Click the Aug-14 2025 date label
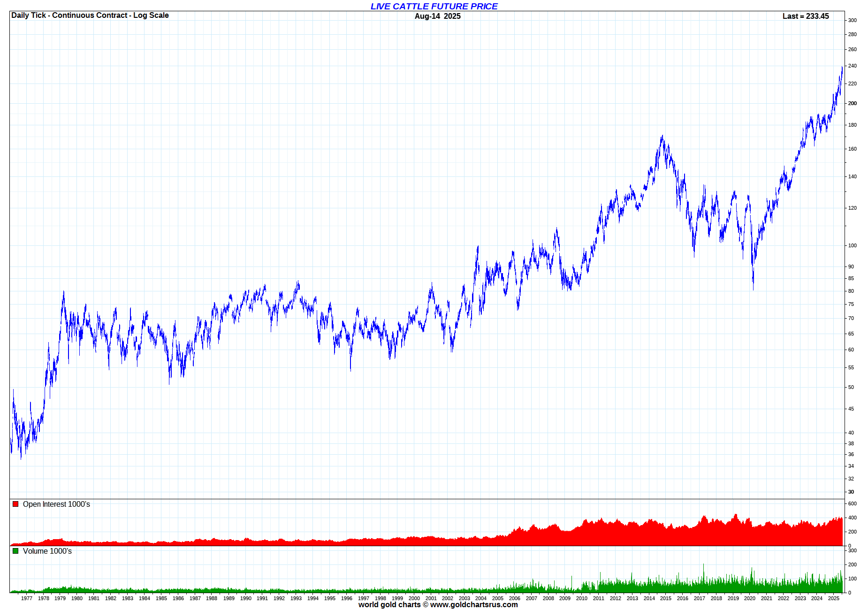The height and width of the screenshot is (610, 868). tap(438, 16)
